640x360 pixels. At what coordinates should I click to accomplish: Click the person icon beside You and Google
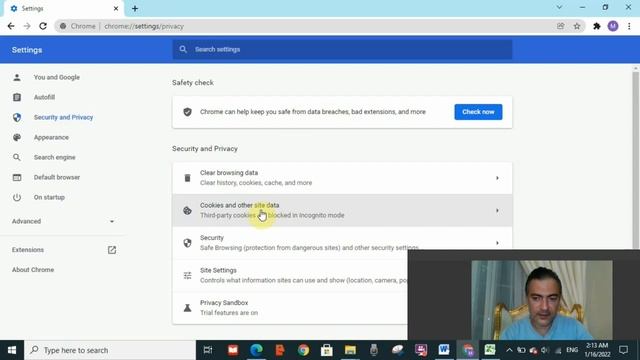tap(17, 77)
